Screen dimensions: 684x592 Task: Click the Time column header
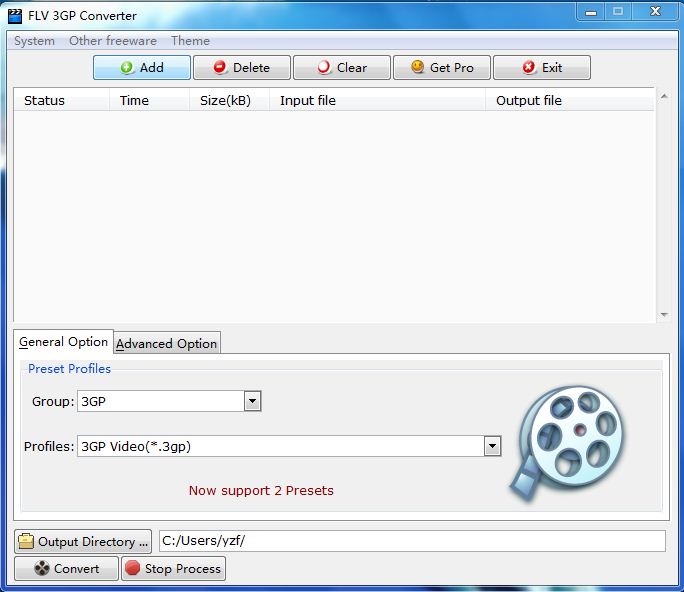[149, 100]
